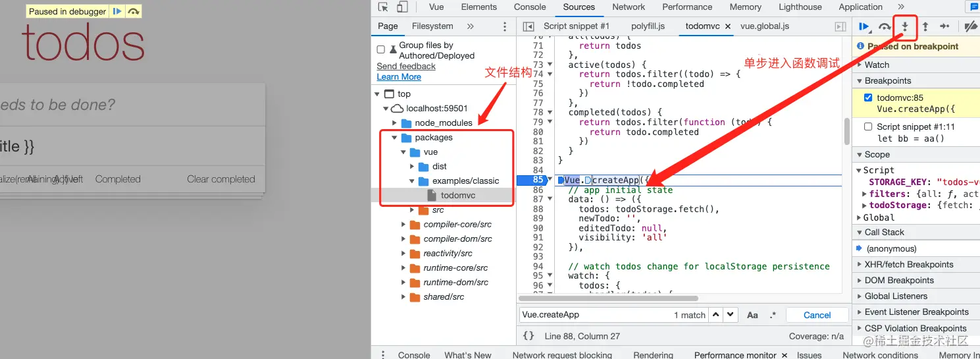Toggle the debugger sidebar icon beside file tabs
The width and height of the screenshot is (980, 359).
pos(840,26)
